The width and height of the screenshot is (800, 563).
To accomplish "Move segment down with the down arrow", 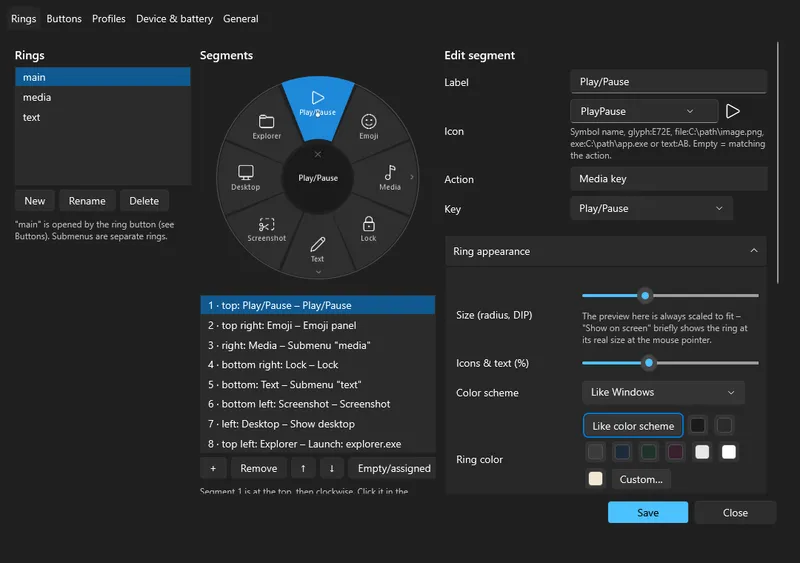I will pos(332,468).
